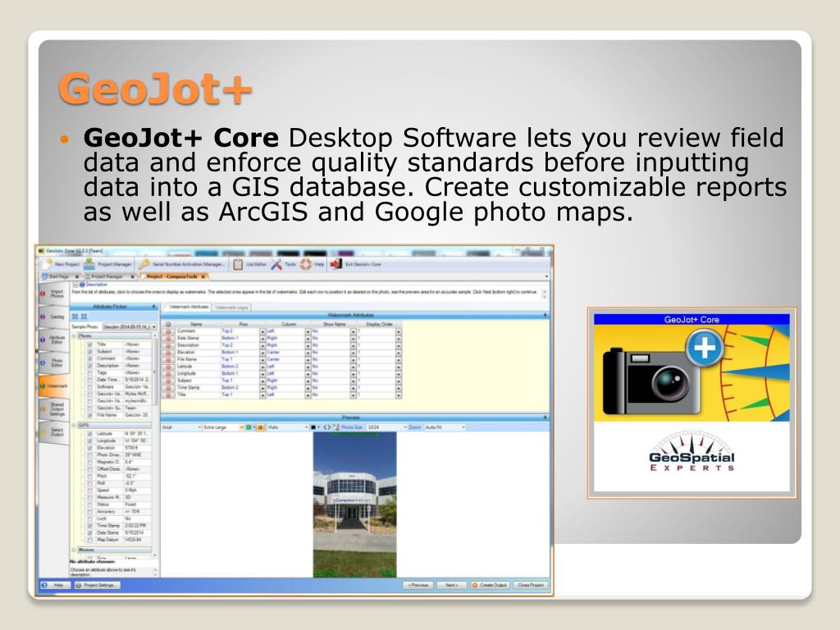The width and height of the screenshot is (840, 630).
Task: Remove the Latitude watermark row
Action: [x=168, y=367]
